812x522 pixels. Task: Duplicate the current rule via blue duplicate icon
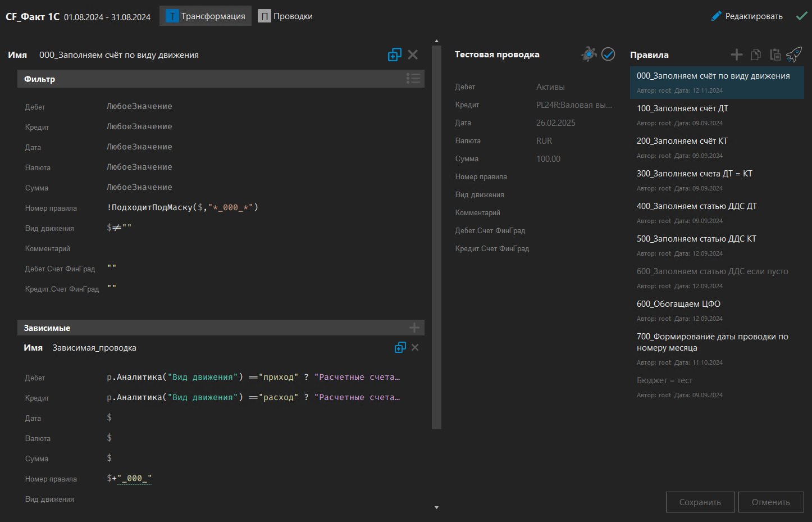pos(395,55)
